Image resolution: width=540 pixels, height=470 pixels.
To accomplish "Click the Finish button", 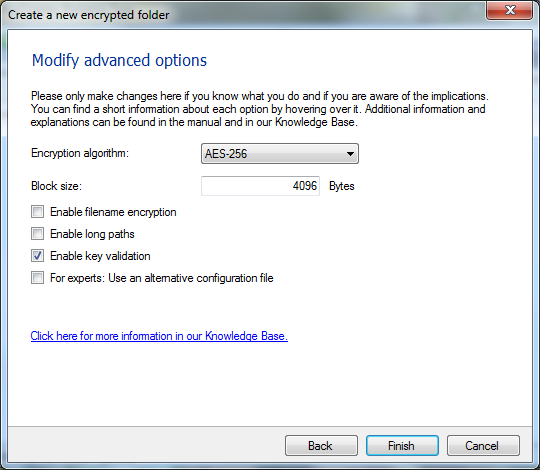I will tap(402, 446).
